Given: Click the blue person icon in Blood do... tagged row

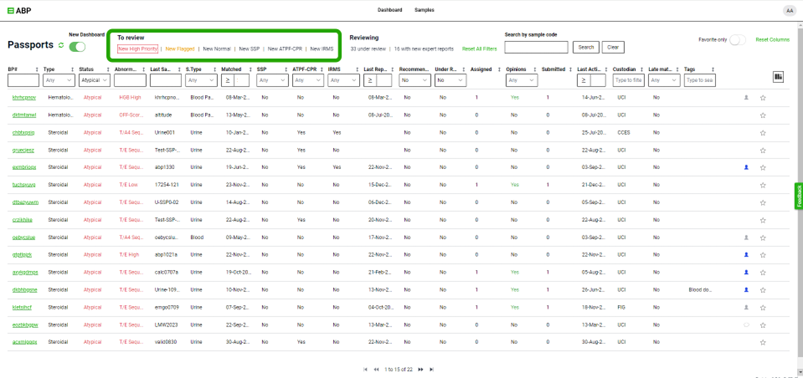Looking at the screenshot, I should [x=746, y=289].
